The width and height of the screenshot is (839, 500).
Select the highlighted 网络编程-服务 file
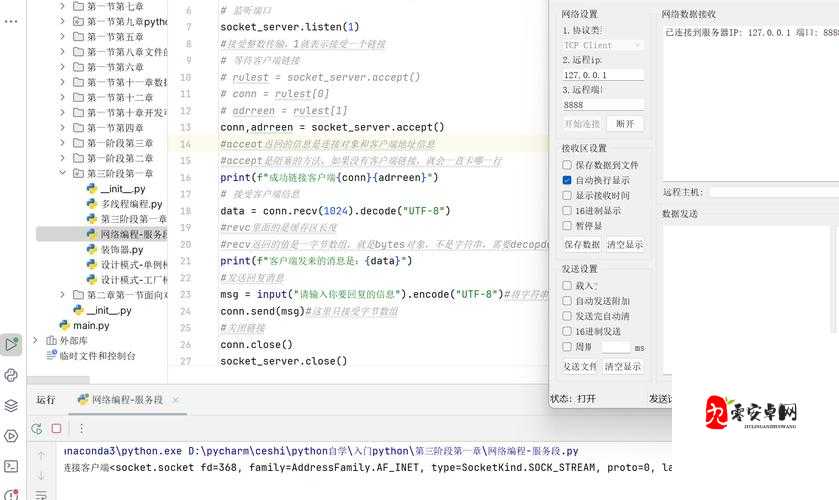pos(102,234)
